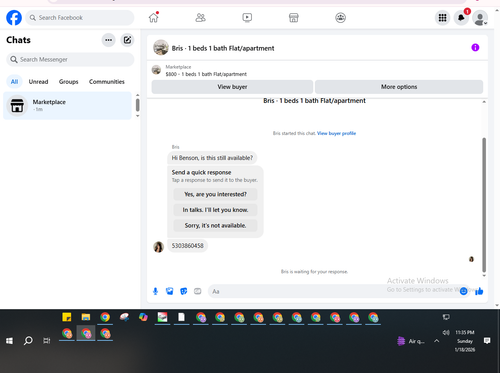500x373 pixels.
Task: Send a thumbs-up like
Action: click(479, 291)
